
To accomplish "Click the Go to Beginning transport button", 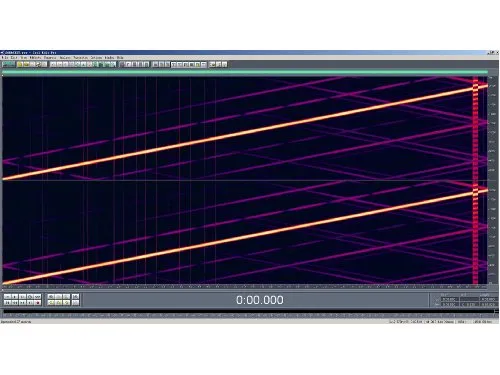I will tap(7, 303).
